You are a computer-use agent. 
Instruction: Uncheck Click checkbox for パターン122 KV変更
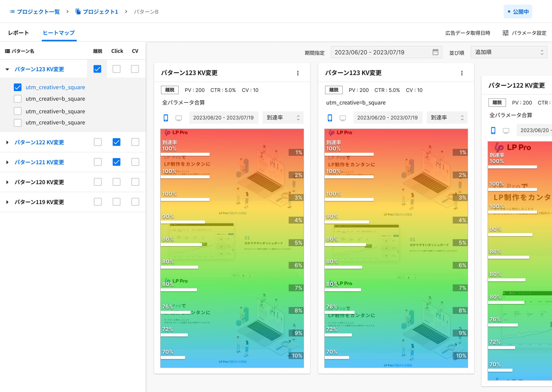pos(116,142)
